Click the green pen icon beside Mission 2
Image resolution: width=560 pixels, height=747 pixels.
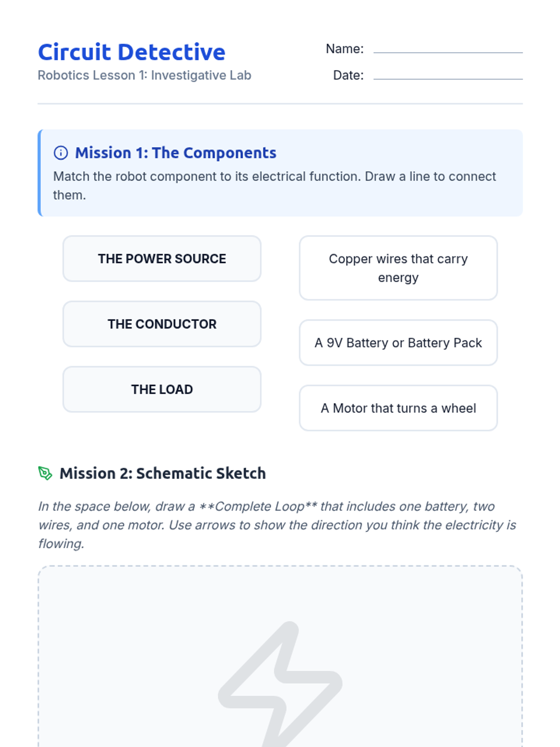click(x=45, y=473)
